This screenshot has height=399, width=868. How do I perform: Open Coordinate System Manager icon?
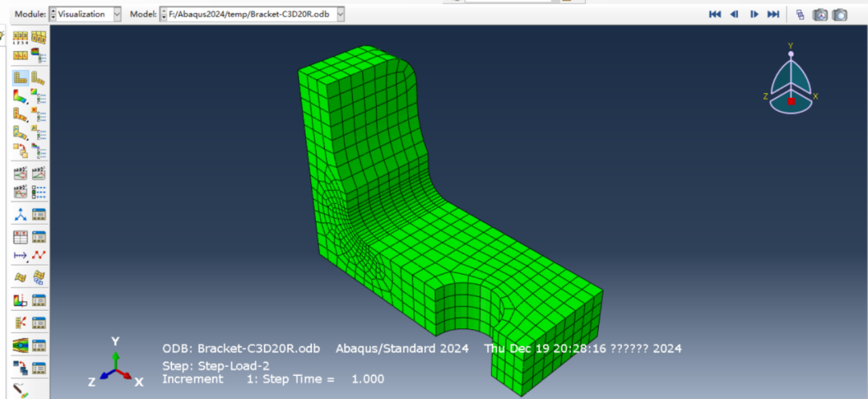pyautogui.click(x=39, y=214)
